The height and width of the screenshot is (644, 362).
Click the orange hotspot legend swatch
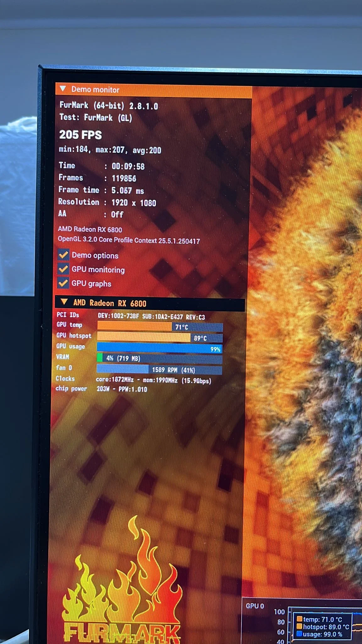(x=299, y=626)
